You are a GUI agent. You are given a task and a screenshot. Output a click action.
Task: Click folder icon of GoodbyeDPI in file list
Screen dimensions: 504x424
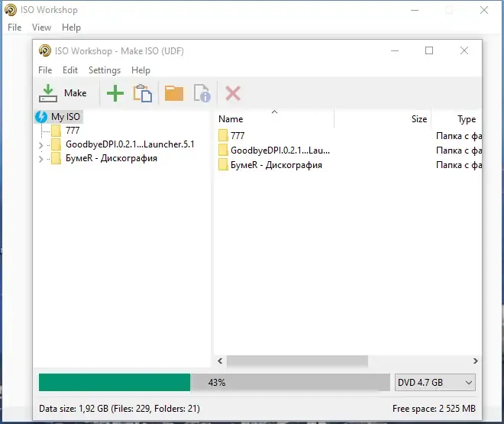click(x=223, y=150)
